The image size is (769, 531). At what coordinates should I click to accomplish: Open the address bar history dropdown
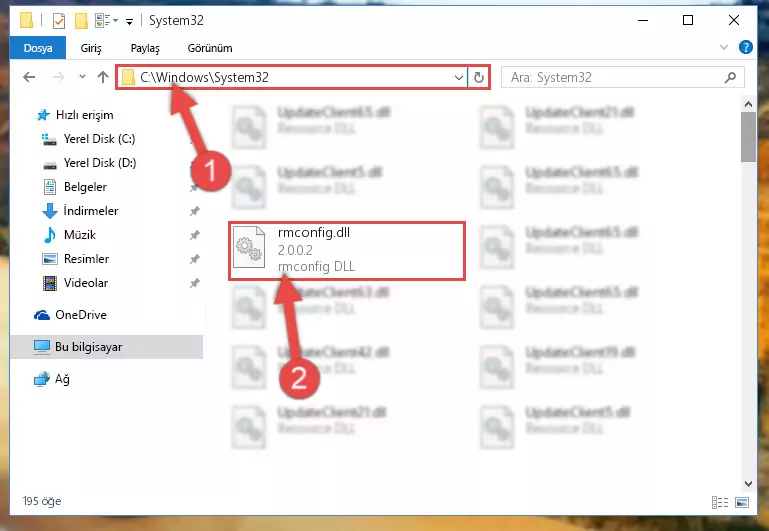pos(459,77)
